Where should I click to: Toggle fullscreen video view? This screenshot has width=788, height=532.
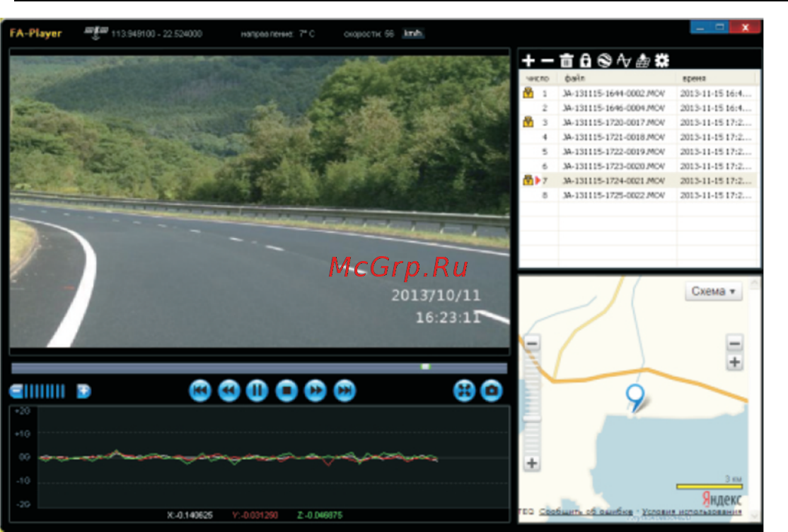pos(464,391)
